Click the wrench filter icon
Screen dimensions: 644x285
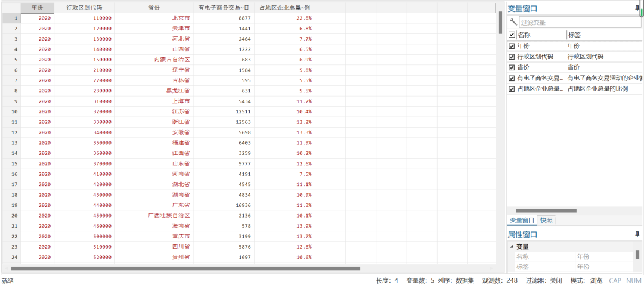tap(513, 22)
